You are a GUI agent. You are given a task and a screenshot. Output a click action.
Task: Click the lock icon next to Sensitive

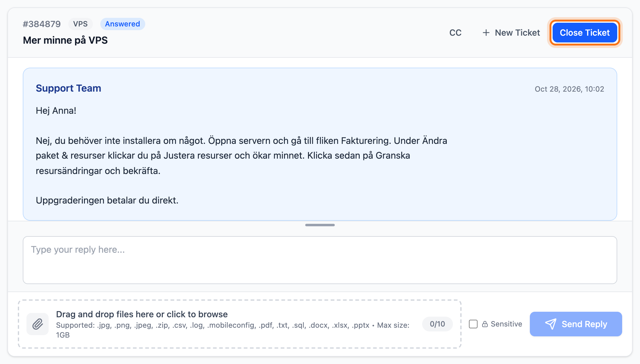click(x=485, y=324)
